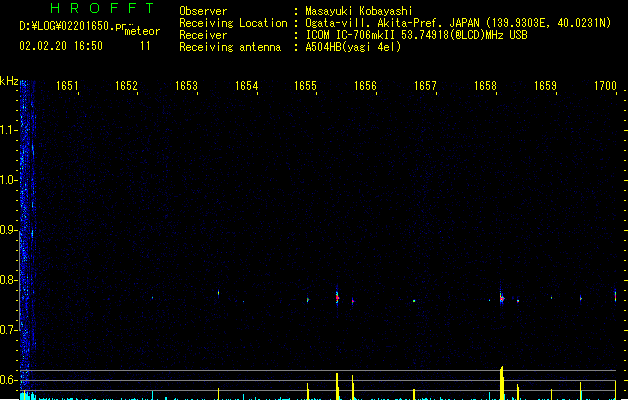Click the Observer label

(x=203, y=11)
